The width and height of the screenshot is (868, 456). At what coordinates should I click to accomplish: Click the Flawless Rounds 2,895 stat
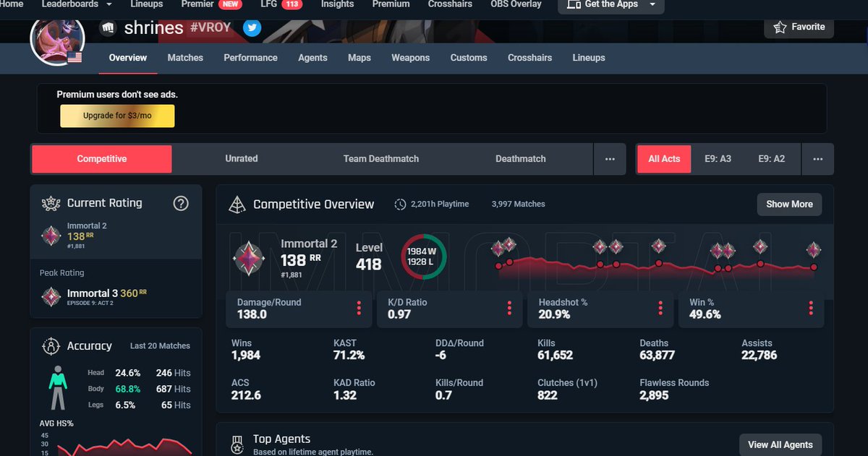click(x=674, y=389)
